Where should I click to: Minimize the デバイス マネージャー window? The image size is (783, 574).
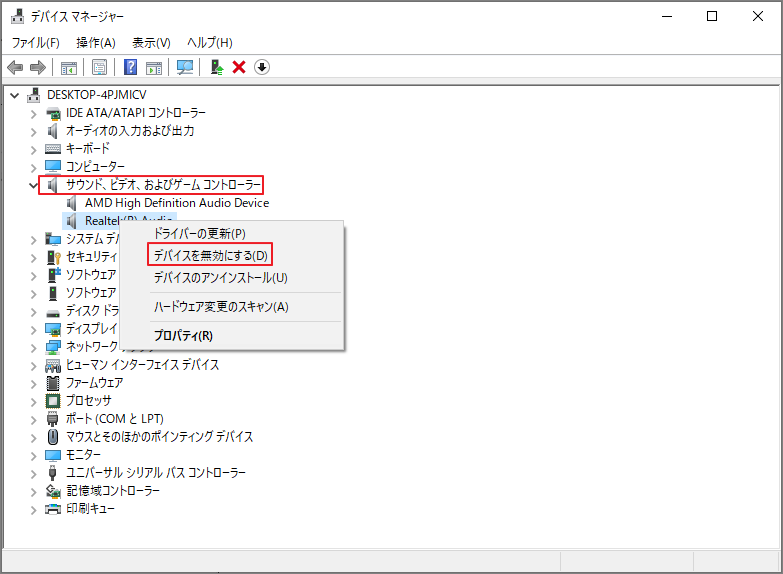(x=667, y=16)
